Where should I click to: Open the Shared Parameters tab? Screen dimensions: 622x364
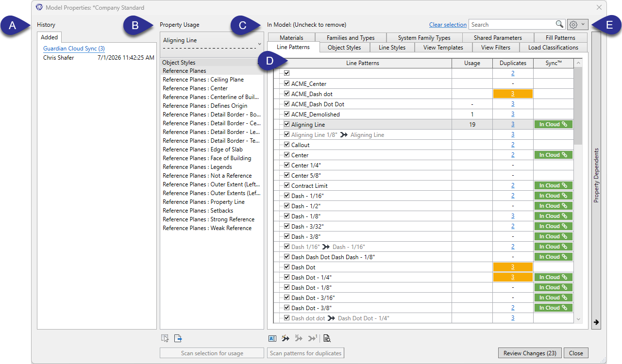[498, 37]
